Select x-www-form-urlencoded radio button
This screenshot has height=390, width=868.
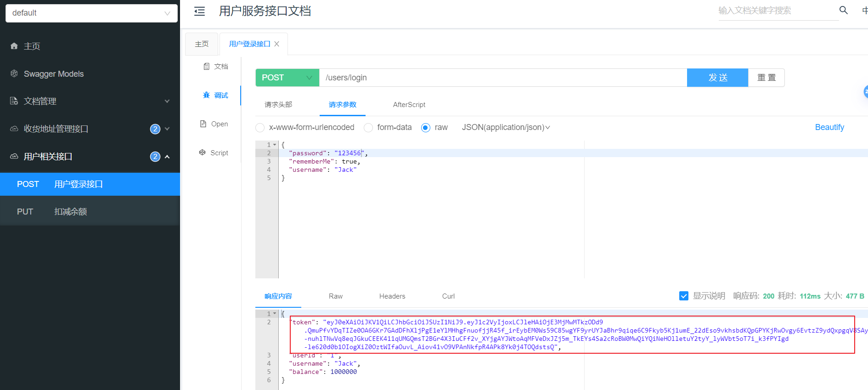coord(260,128)
